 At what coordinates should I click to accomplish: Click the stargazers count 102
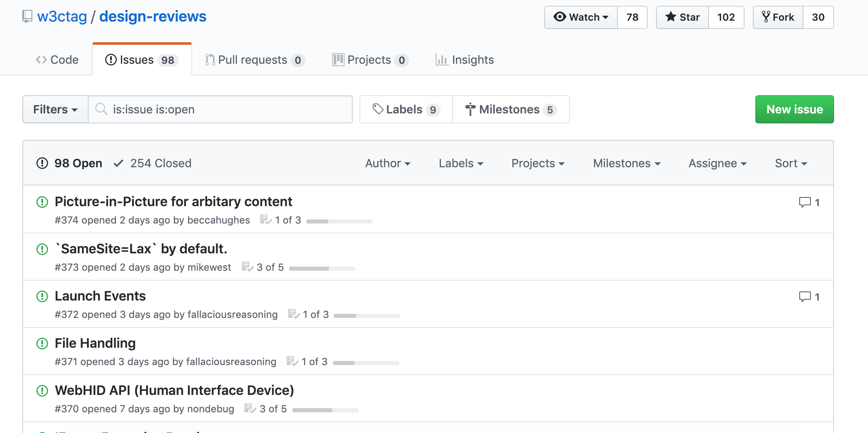click(x=726, y=17)
